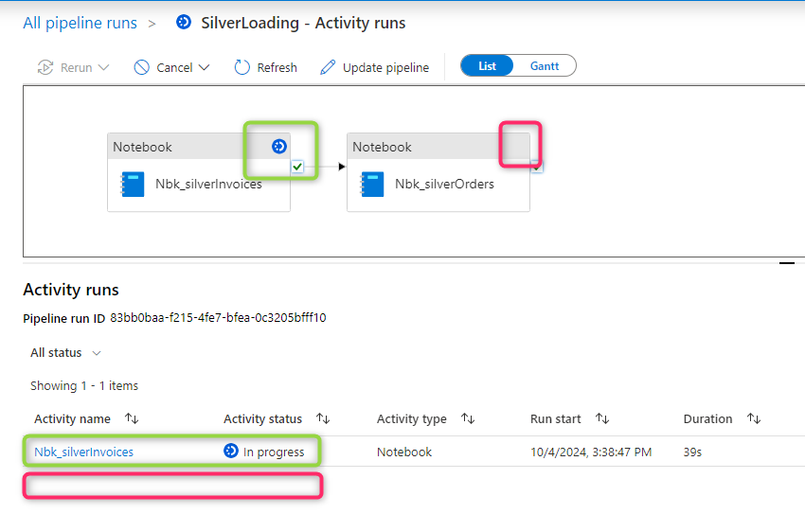
Task: Click the Activity name column header
Action: 72,419
